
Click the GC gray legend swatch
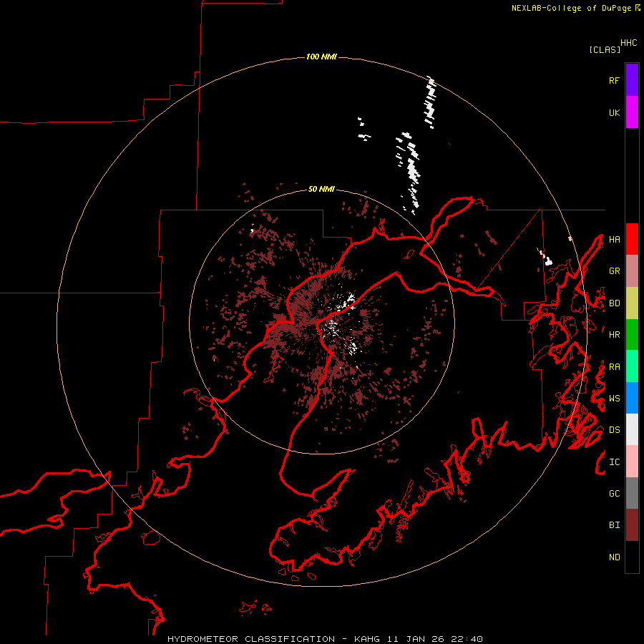coord(632,493)
